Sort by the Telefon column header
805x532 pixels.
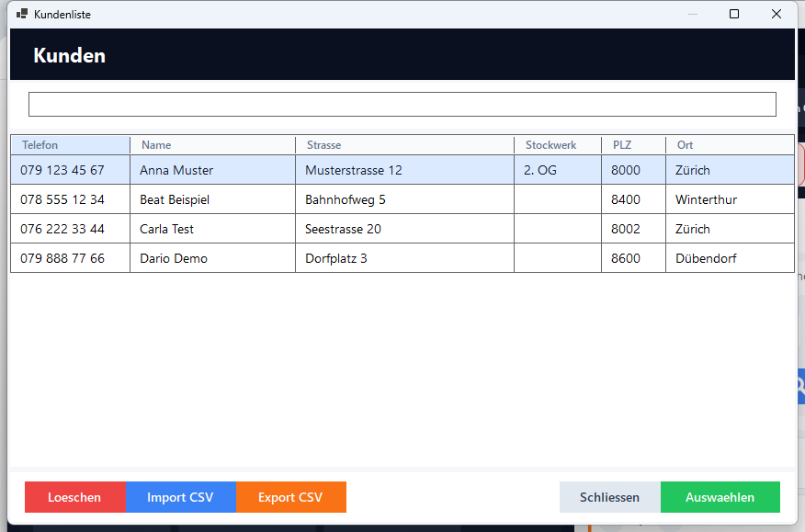click(71, 145)
